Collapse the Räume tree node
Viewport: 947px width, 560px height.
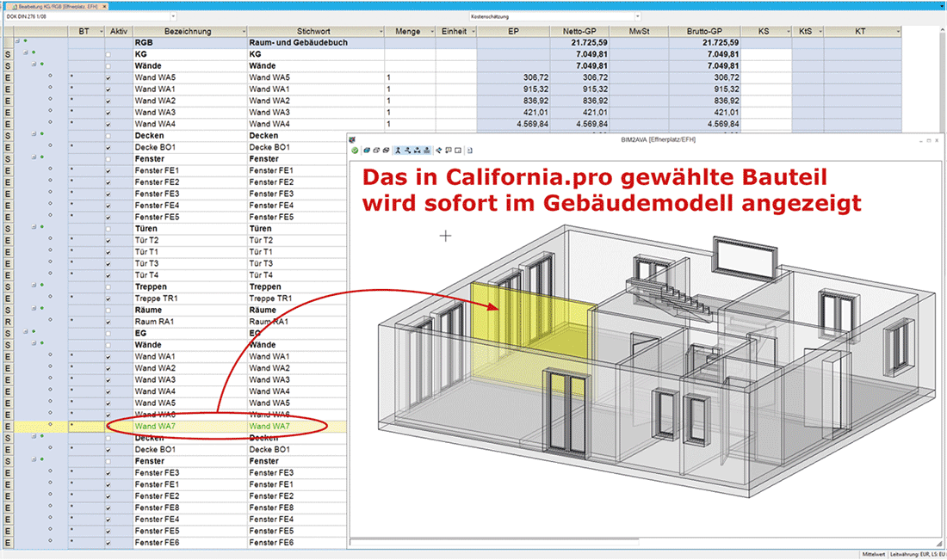pos(34,308)
